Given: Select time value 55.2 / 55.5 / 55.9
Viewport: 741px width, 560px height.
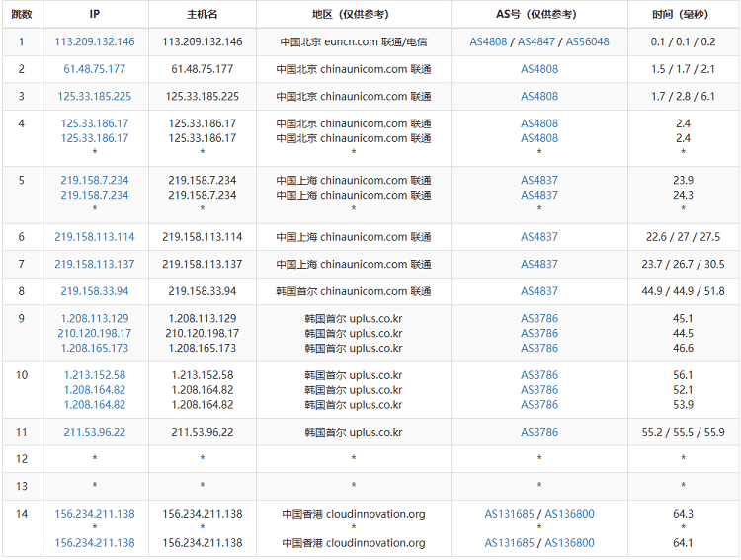Looking at the screenshot, I should click(x=684, y=432).
